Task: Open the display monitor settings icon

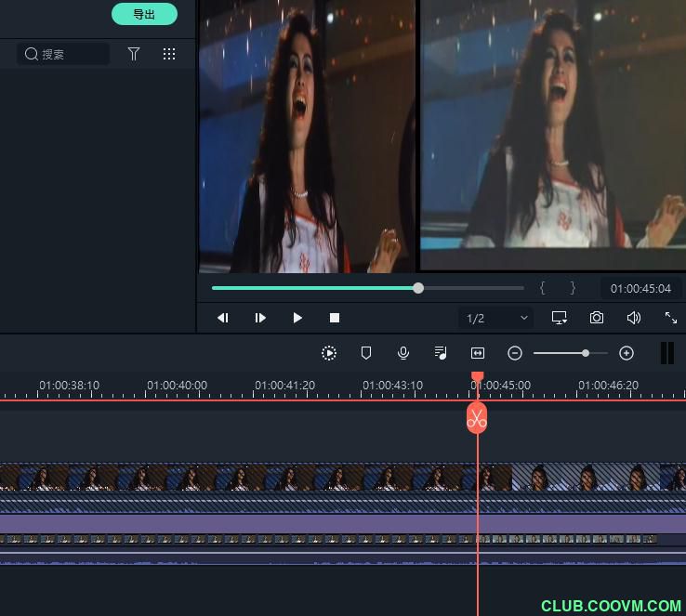Action: coord(560,318)
